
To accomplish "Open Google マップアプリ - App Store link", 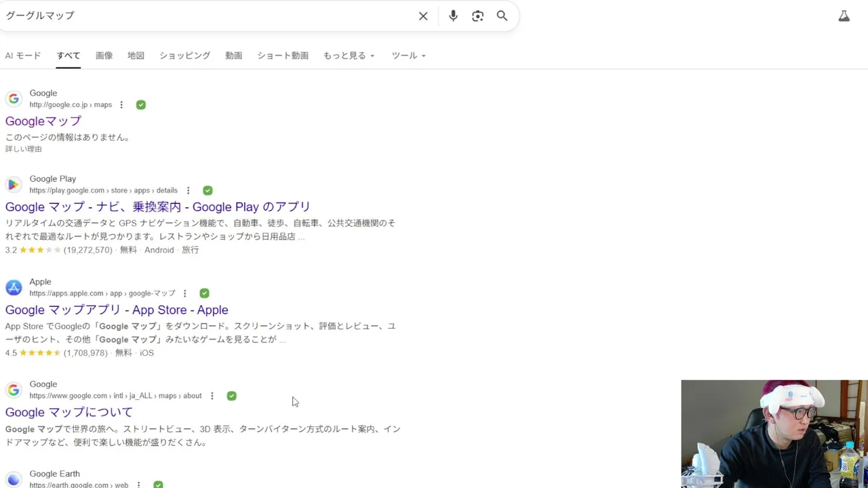I will pos(117,310).
